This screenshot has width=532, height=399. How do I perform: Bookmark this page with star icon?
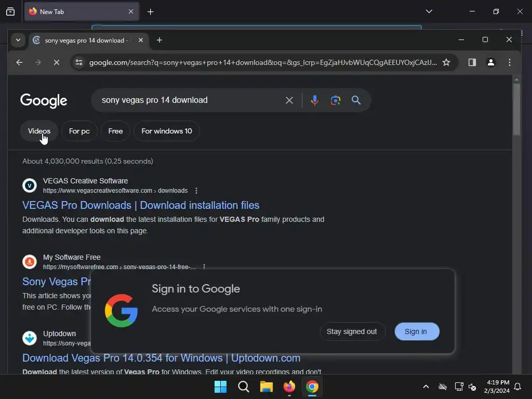point(446,62)
